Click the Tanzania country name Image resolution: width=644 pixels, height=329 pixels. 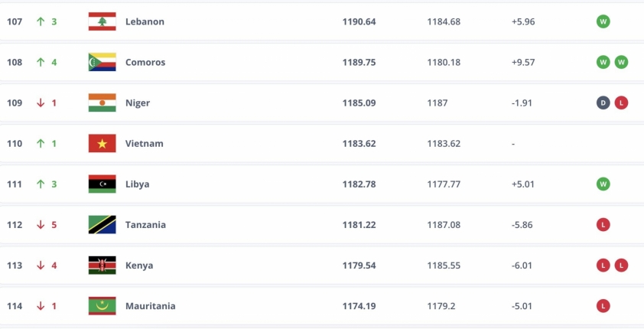click(x=145, y=225)
